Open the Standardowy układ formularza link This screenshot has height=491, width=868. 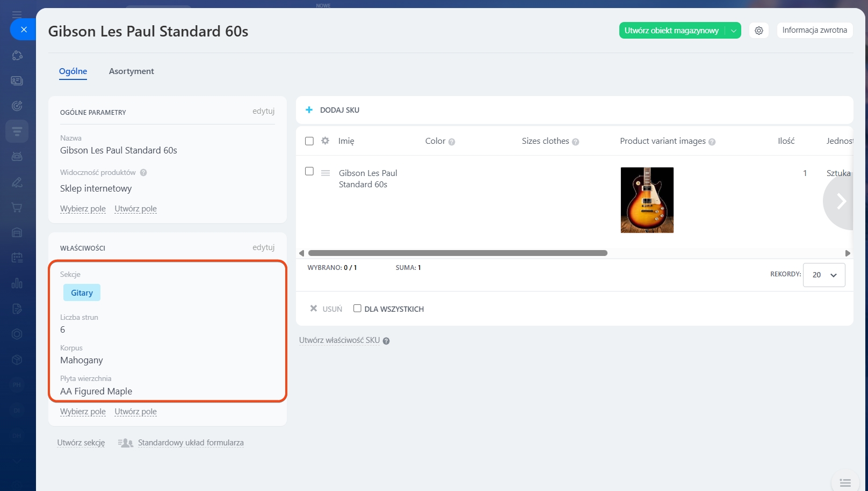pyautogui.click(x=191, y=443)
